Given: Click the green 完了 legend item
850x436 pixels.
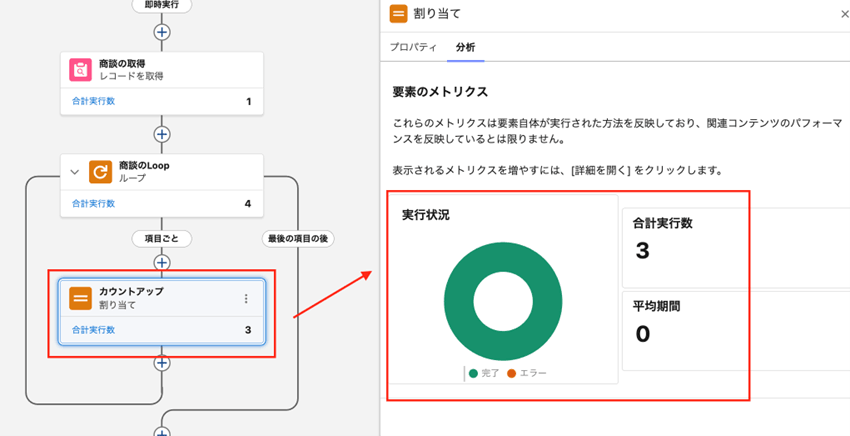Looking at the screenshot, I should [x=484, y=373].
